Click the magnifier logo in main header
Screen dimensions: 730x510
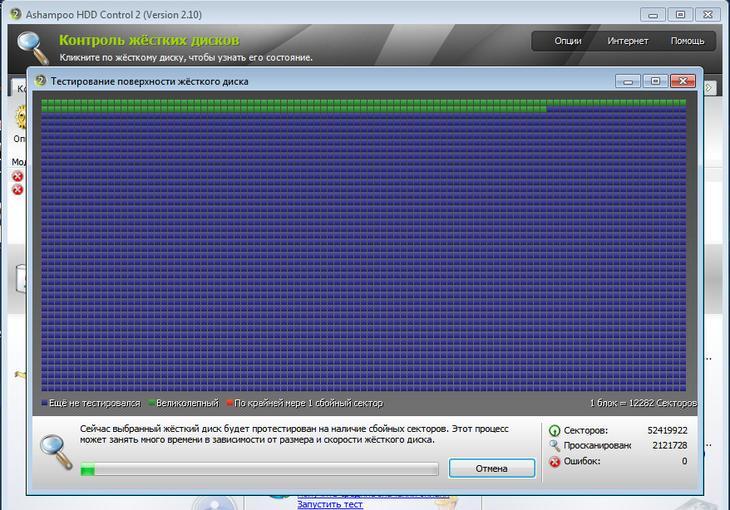(x=32, y=47)
